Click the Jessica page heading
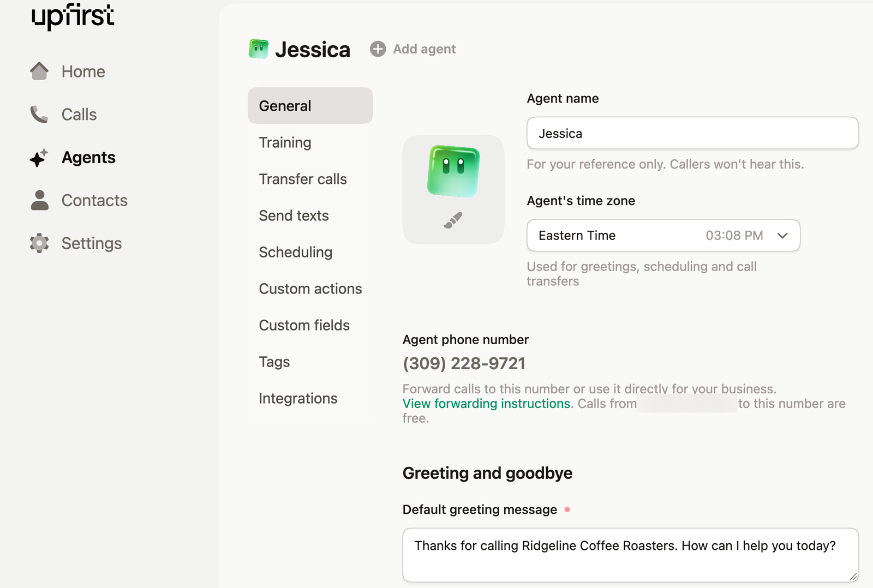Screen dimensions: 873x588 point(313,50)
